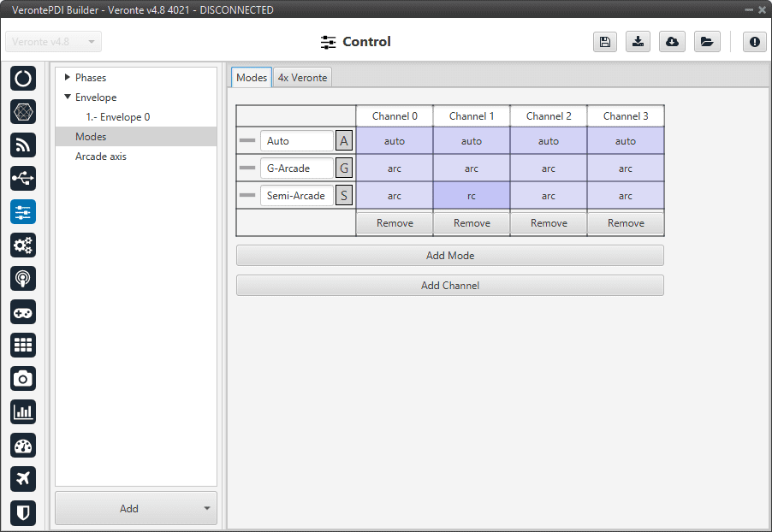Click the A key button for Auto
The image size is (772, 532).
pyautogui.click(x=344, y=141)
